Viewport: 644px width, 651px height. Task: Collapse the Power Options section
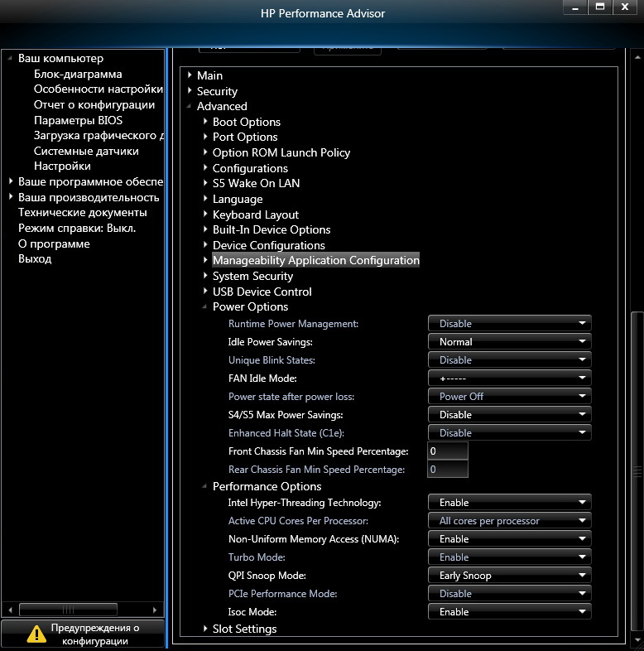(204, 306)
